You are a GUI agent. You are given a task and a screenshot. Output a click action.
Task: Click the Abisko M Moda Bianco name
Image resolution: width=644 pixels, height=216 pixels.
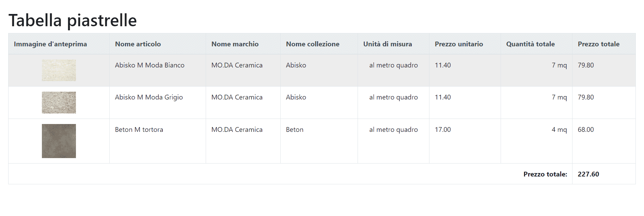(x=150, y=65)
